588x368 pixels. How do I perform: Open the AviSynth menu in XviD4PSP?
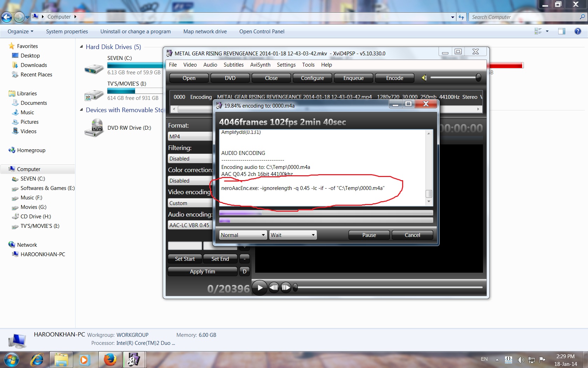(x=260, y=64)
